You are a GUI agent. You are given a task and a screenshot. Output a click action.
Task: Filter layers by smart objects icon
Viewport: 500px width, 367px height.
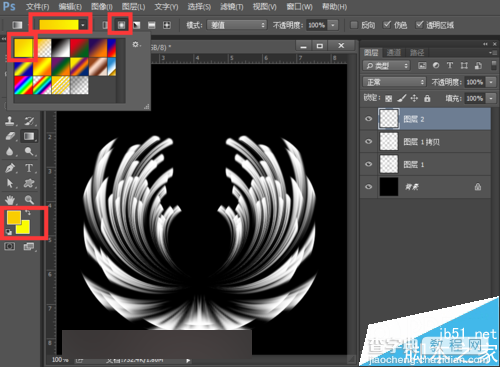pos(478,66)
